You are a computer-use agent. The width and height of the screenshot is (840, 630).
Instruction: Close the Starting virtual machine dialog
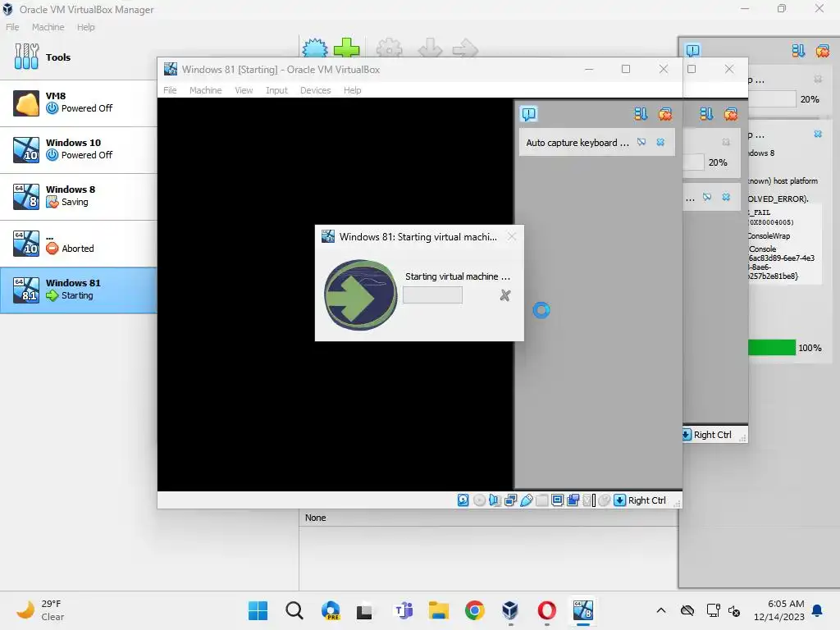pyautogui.click(x=512, y=236)
